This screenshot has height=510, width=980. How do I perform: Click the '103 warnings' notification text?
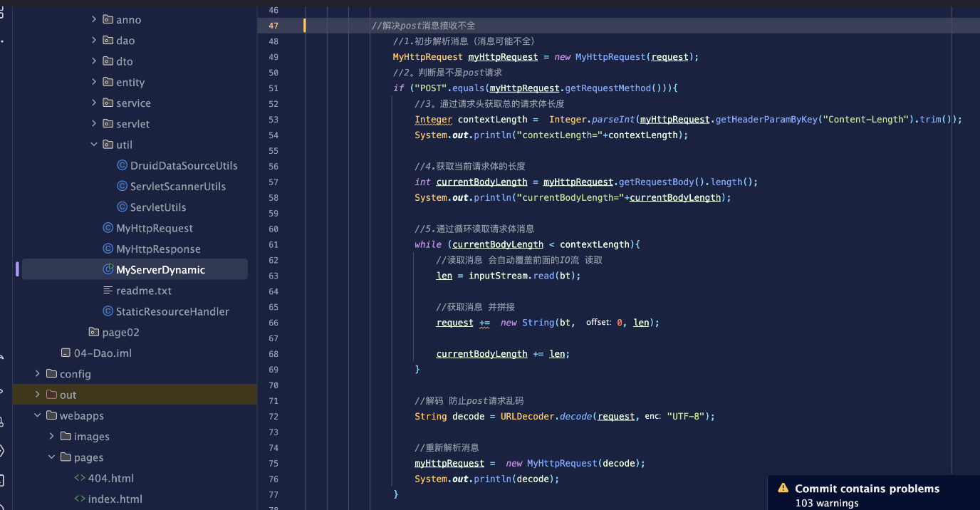[827, 503]
